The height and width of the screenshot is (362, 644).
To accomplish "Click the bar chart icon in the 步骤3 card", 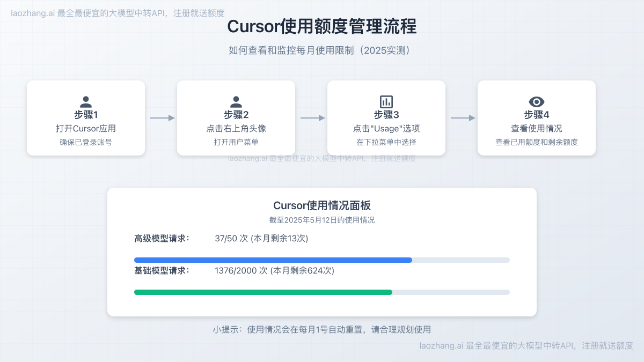I will [386, 102].
